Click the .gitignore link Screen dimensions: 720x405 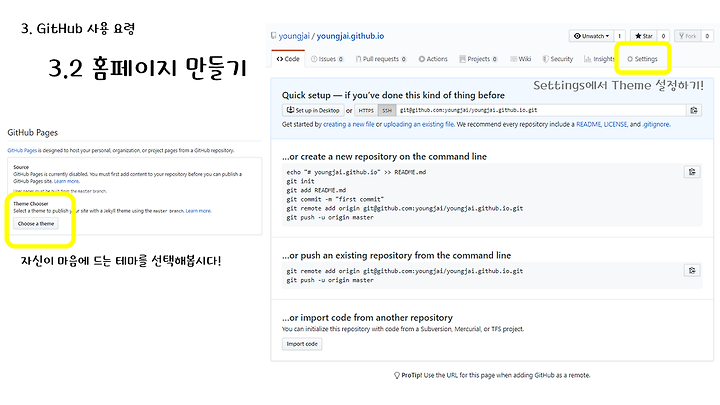[656, 124]
